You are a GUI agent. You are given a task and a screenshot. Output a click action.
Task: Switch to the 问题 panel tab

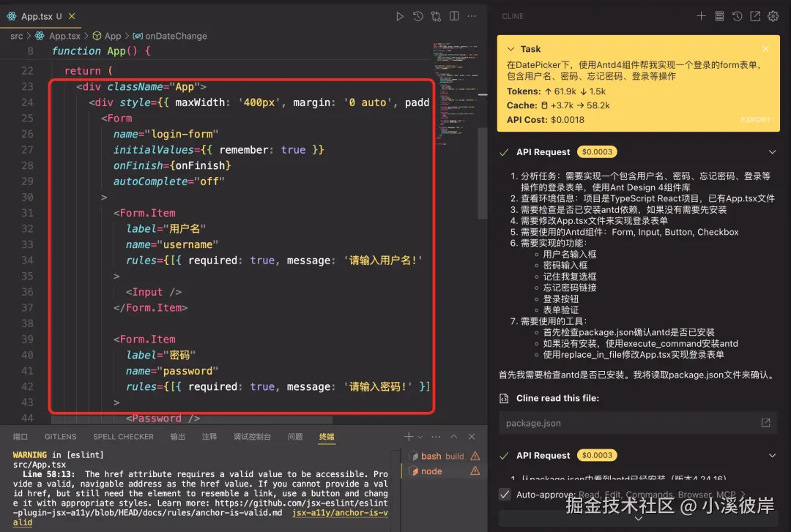[x=294, y=437]
